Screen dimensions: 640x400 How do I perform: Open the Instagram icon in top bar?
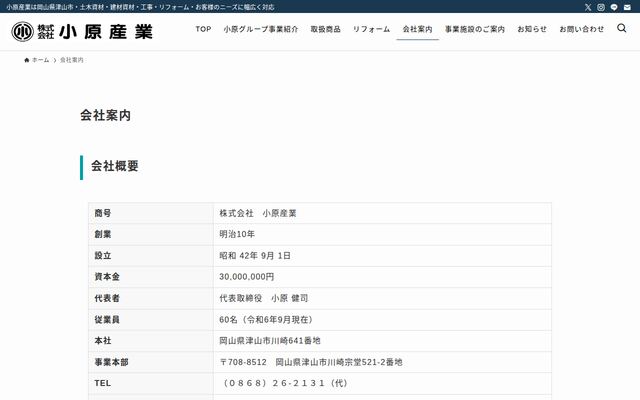pyautogui.click(x=601, y=7)
